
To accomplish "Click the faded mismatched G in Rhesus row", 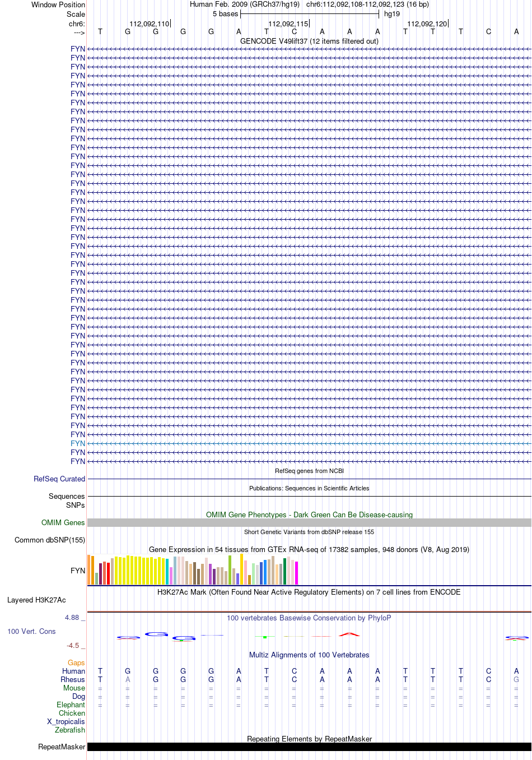I will (x=516, y=679).
